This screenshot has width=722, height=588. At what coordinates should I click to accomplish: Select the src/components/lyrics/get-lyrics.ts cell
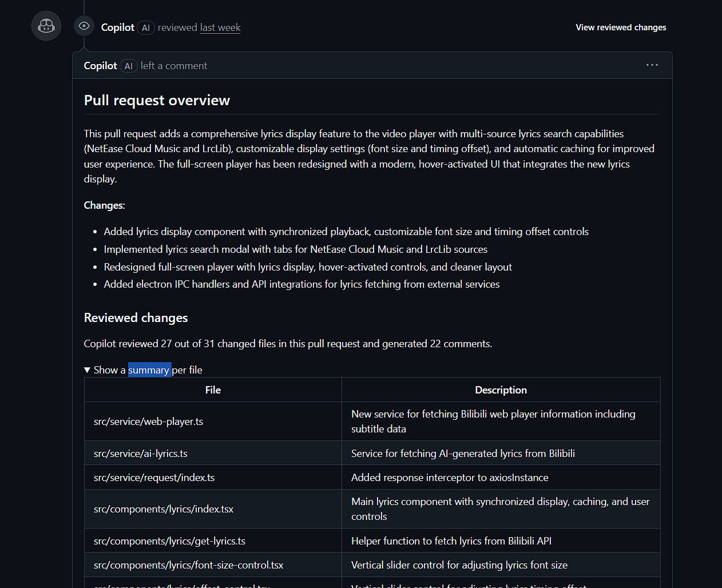click(169, 541)
